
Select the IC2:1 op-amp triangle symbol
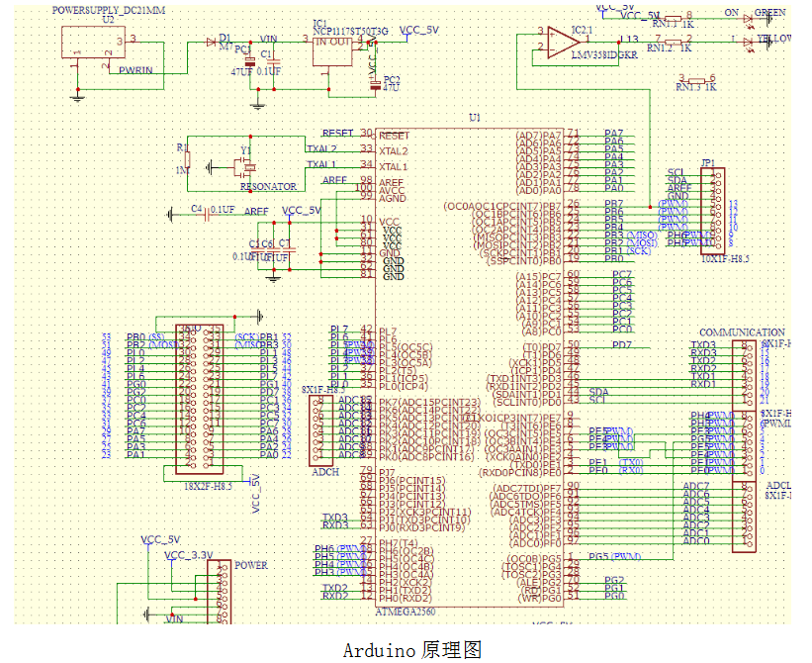pyautogui.click(x=564, y=43)
